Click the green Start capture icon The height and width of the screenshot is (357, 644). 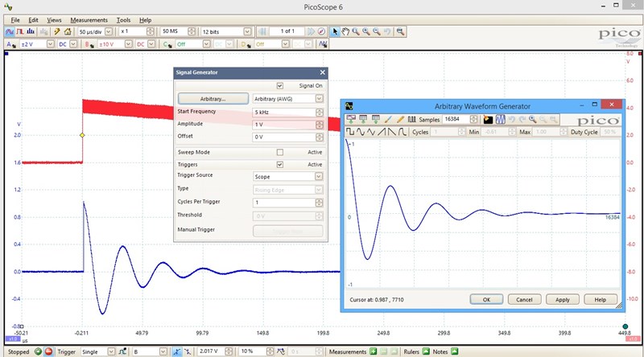coord(38,351)
